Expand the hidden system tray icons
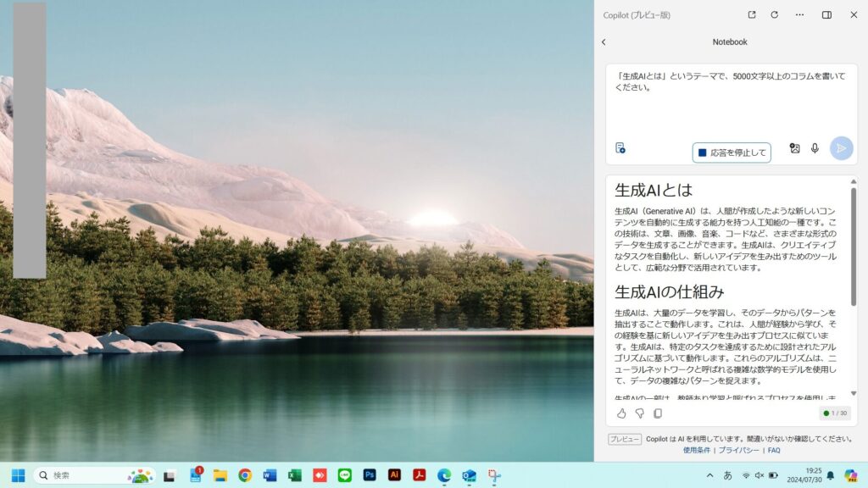Viewport: 868px width, 488px height. [709, 475]
